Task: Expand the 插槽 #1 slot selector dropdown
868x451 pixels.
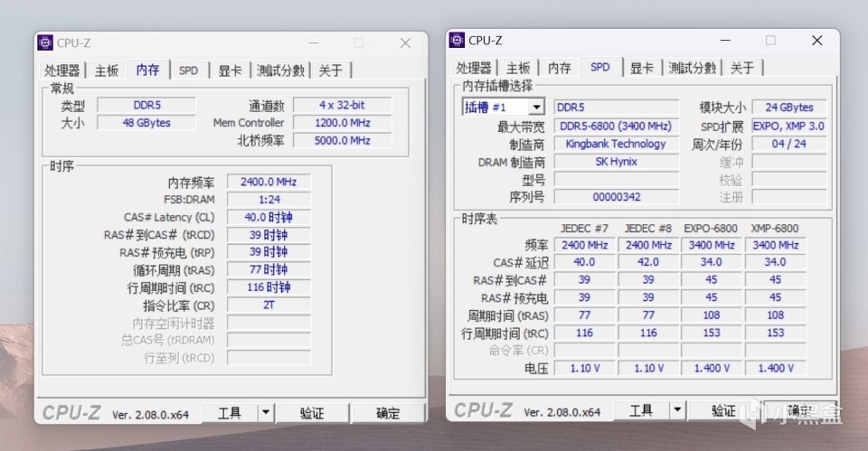Action: click(536, 107)
